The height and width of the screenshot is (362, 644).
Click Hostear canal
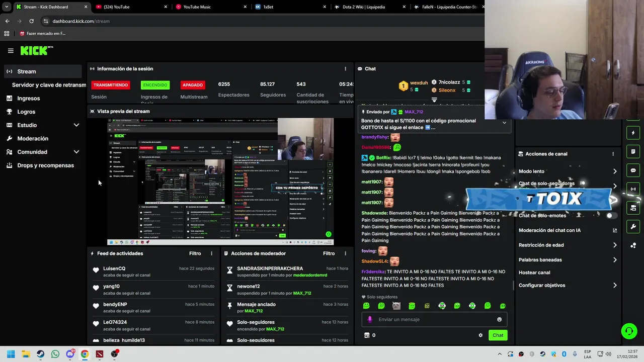534,273
